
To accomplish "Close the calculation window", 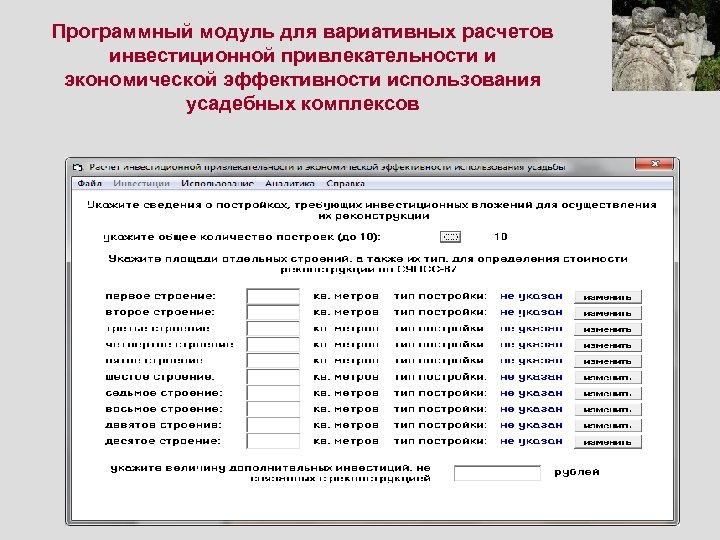I will (x=654, y=163).
